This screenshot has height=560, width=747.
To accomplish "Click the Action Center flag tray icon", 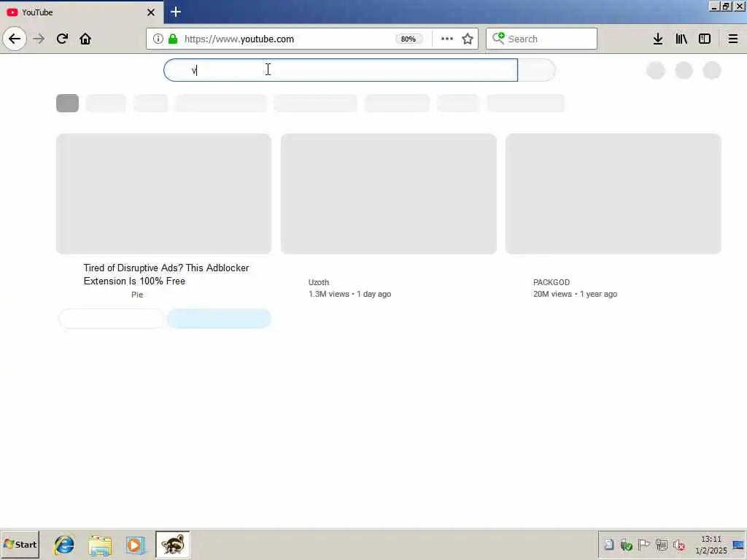I will [x=643, y=544].
